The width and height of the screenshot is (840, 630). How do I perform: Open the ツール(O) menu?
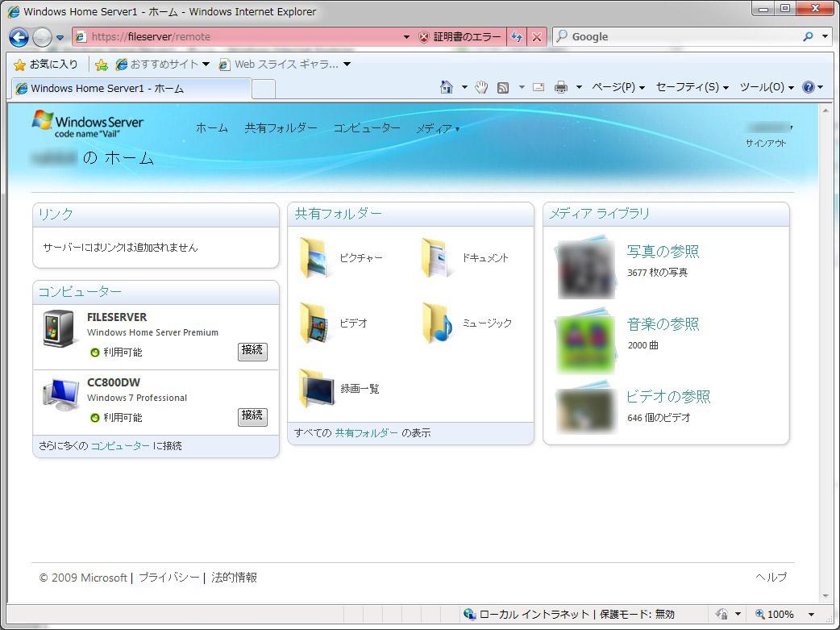[x=767, y=87]
